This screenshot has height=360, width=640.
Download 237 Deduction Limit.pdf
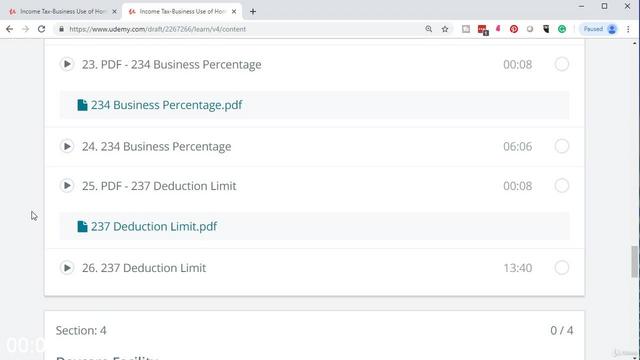[x=154, y=226]
